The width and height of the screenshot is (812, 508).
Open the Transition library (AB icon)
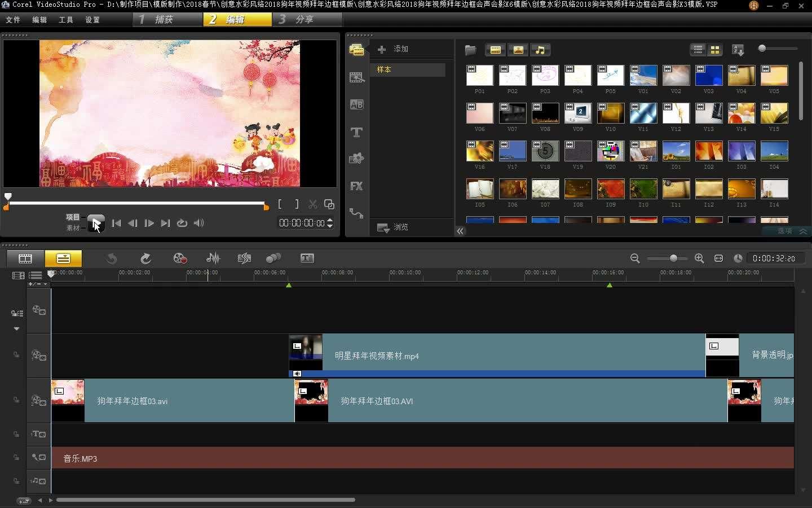[x=356, y=104]
